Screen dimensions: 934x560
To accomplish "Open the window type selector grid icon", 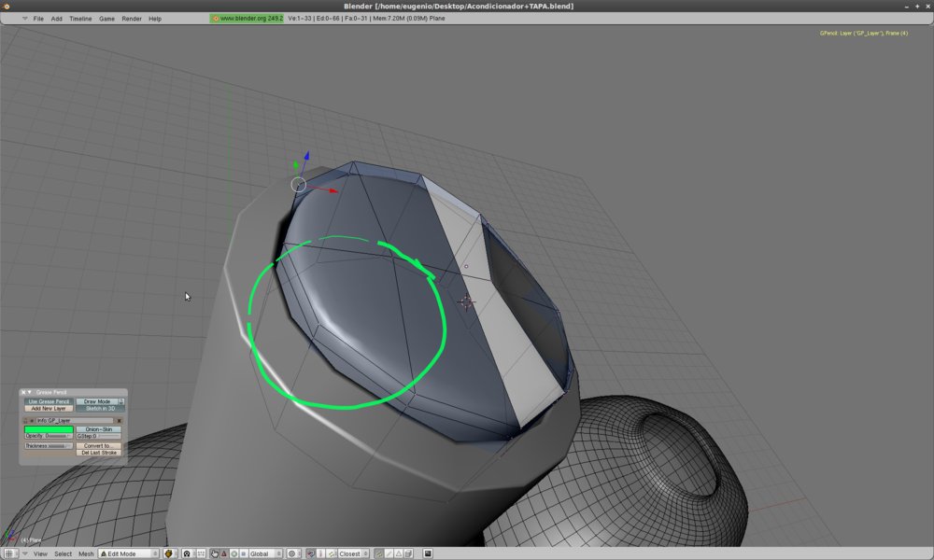I will [x=9, y=553].
